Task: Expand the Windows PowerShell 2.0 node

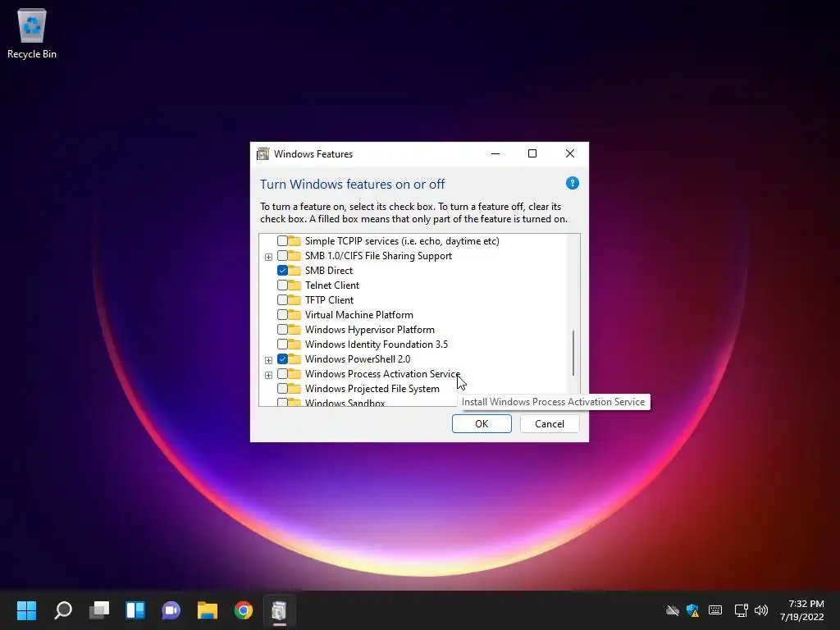Action: pos(268,360)
